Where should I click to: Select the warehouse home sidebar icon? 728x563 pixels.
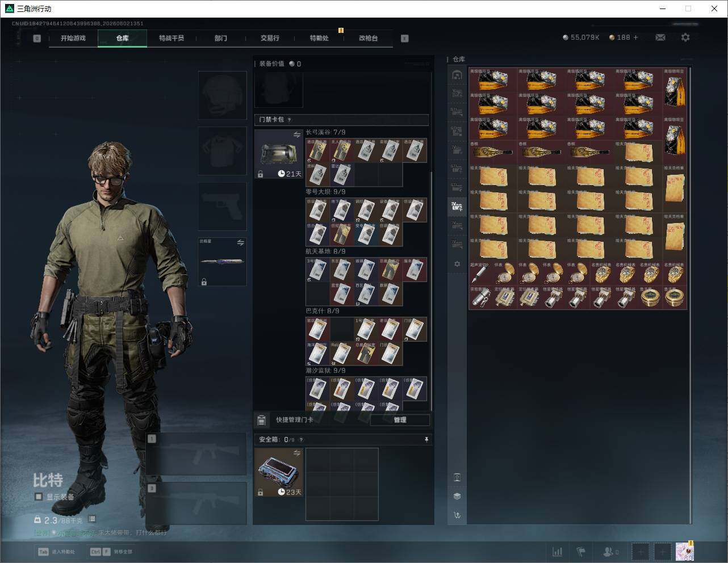click(x=457, y=75)
